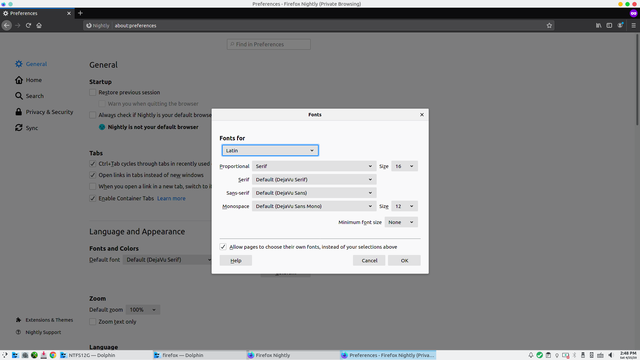This screenshot has height=360, width=640.
Task: Open the Library icon in toolbar
Action: point(598,25)
